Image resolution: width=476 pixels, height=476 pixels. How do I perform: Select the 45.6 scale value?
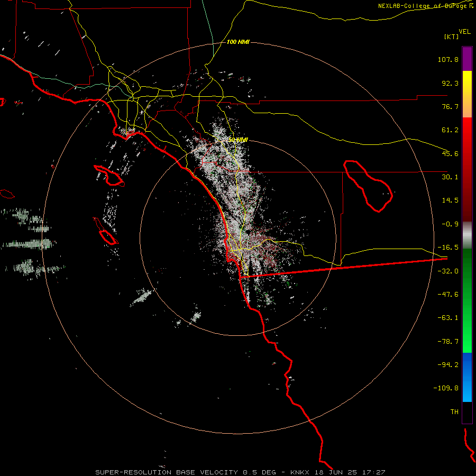tap(450, 153)
